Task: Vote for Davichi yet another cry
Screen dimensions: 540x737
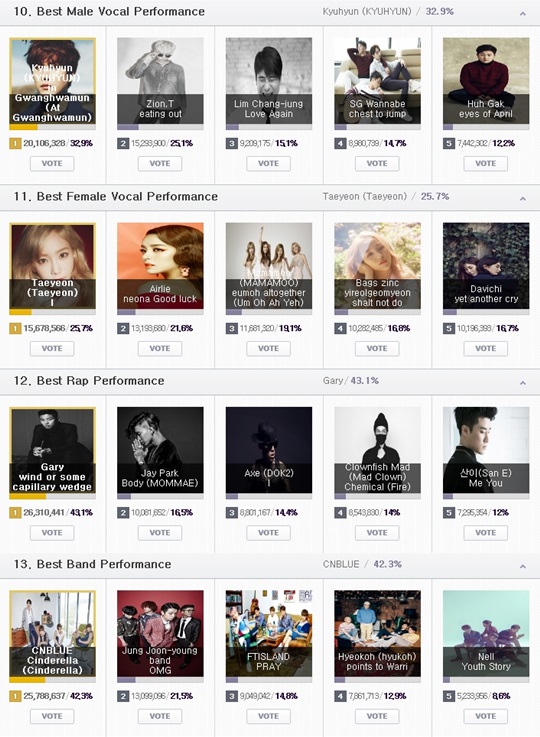Action: (485, 348)
